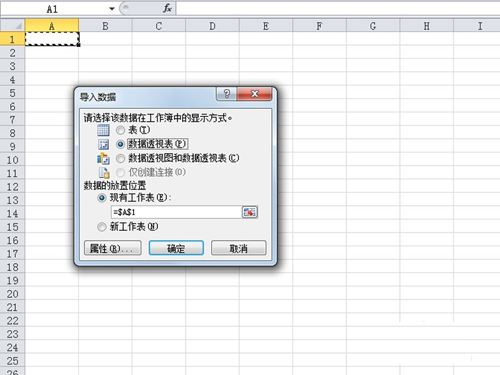Select column H header
500x375 pixels.
(427, 26)
